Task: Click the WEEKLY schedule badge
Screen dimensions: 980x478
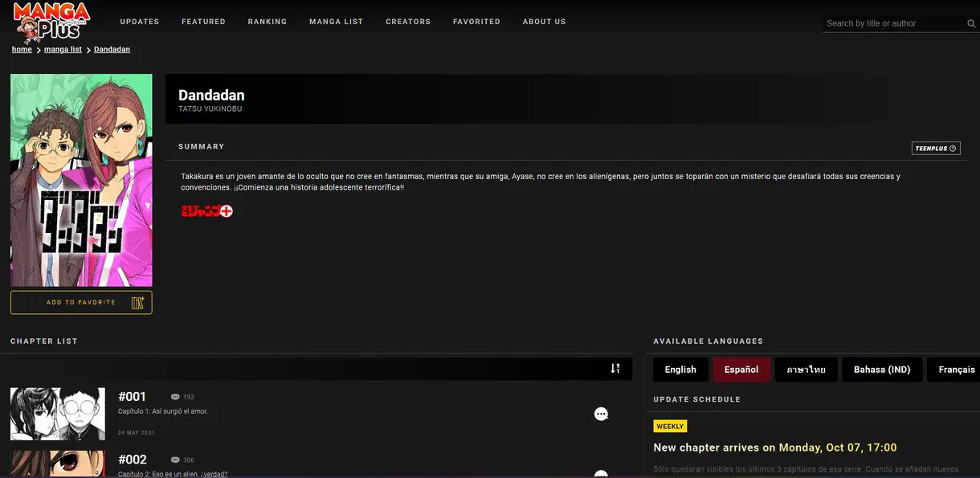Action: click(x=670, y=427)
